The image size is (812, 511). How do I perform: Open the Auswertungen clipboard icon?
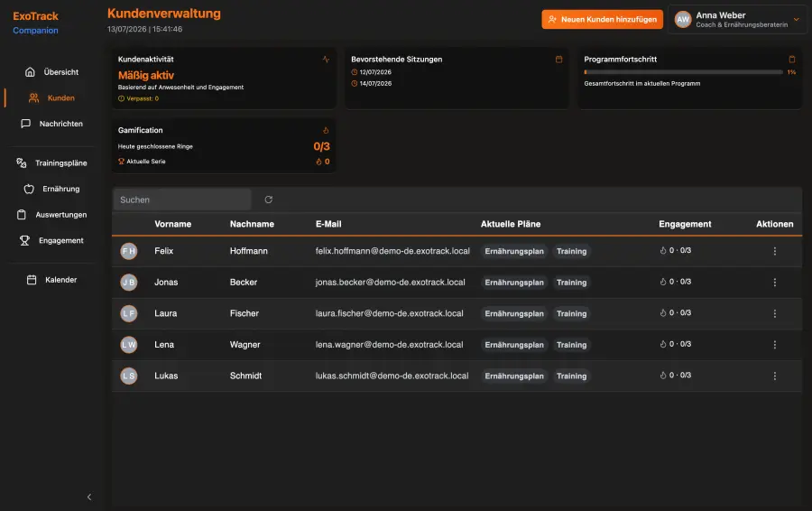(22, 215)
